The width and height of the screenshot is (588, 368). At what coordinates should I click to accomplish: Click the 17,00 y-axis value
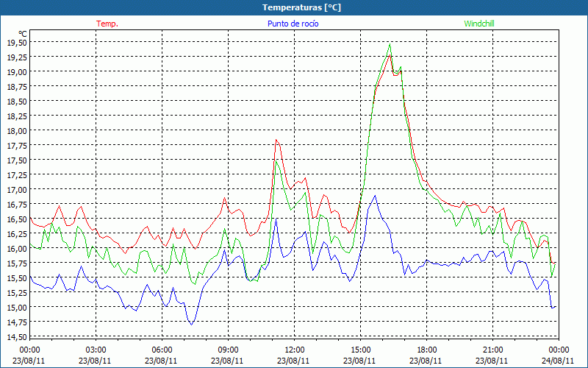17,190
